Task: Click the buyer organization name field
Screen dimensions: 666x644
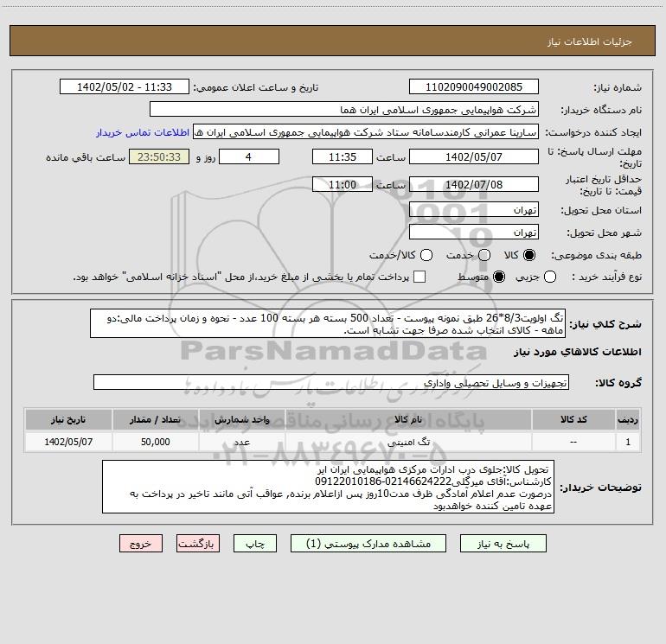Action: [x=344, y=110]
